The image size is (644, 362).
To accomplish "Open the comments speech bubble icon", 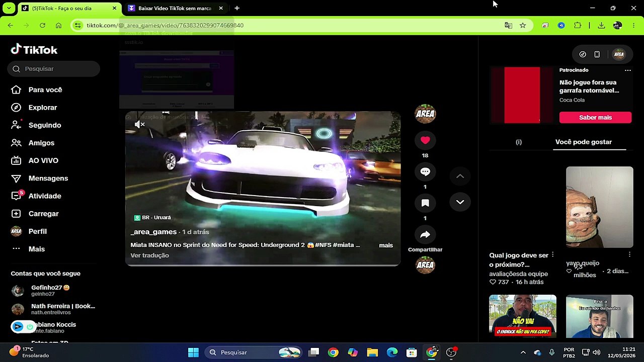I will [x=425, y=172].
